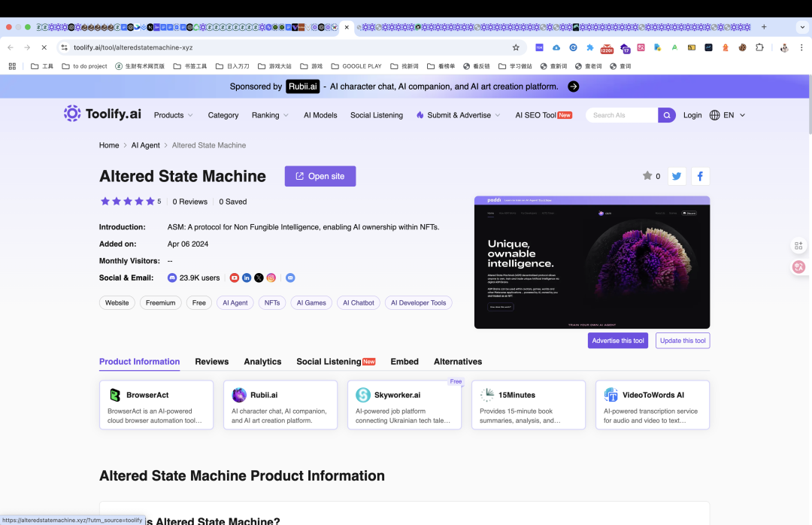
Task: Click the Search AIs input field
Action: pyautogui.click(x=622, y=115)
